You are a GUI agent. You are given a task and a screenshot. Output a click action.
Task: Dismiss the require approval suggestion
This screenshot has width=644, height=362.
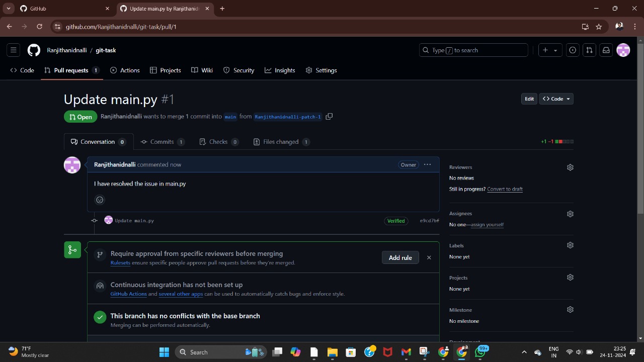(429, 257)
